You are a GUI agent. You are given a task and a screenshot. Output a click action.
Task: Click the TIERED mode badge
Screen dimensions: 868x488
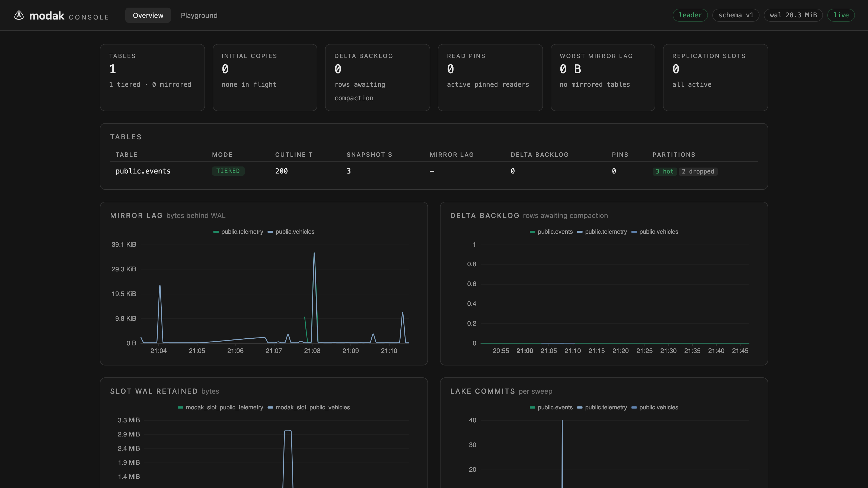coord(228,171)
